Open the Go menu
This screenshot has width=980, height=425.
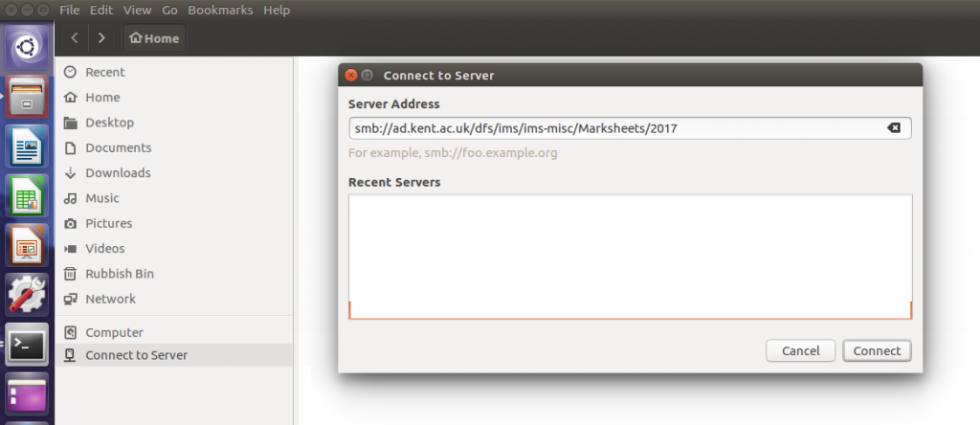point(169,11)
